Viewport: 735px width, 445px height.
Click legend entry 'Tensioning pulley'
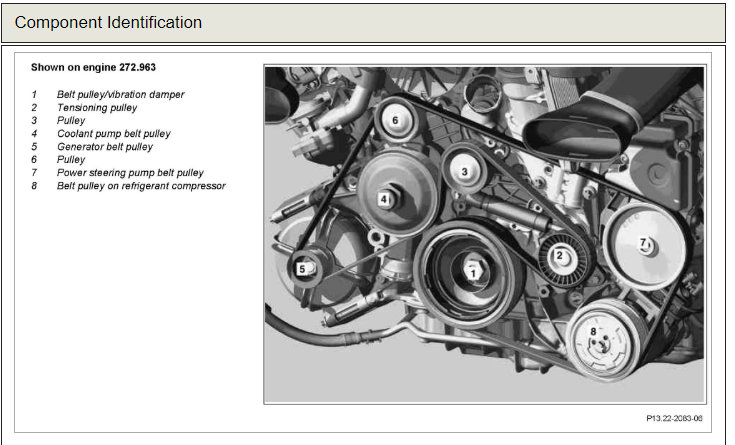97,108
